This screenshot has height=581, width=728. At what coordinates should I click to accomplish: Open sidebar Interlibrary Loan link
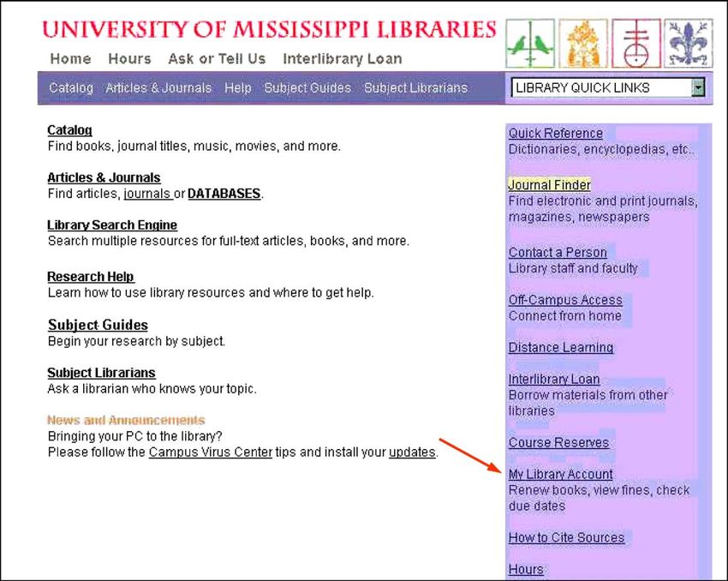554,379
